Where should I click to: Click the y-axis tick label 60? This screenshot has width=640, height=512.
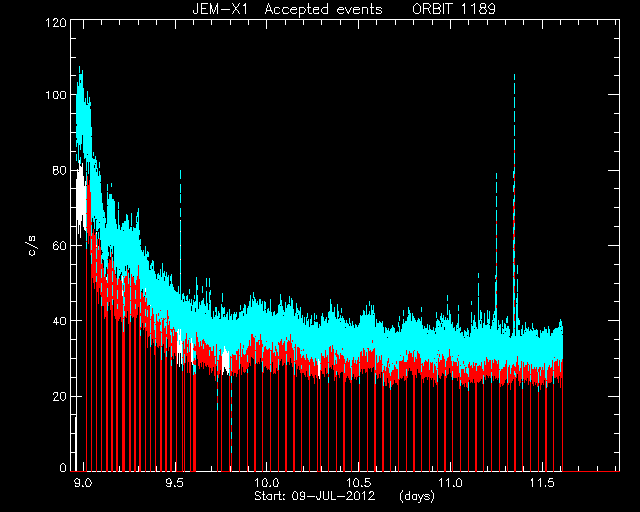click(59, 245)
